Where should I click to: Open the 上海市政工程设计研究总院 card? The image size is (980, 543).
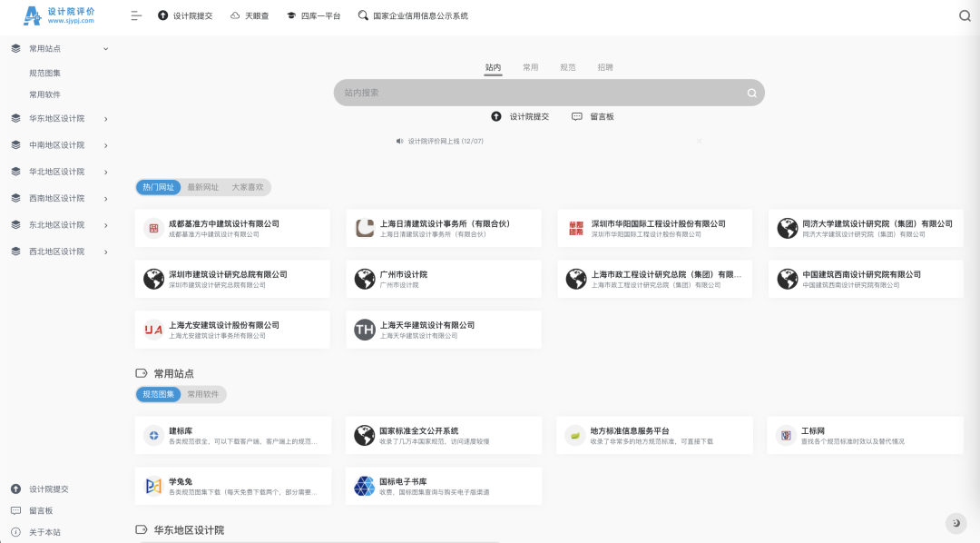tap(655, 279)
